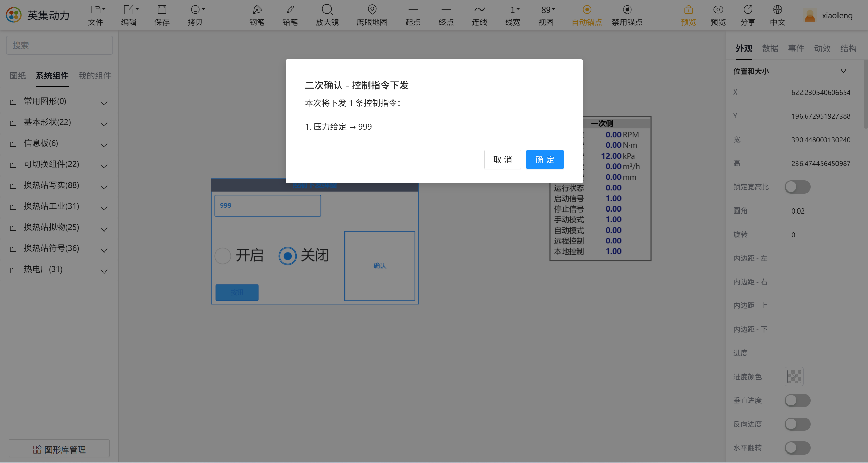The height and width of the screenshot is (463, 868).
Task: Open the 数据 data tab
Action: point(770,48)
